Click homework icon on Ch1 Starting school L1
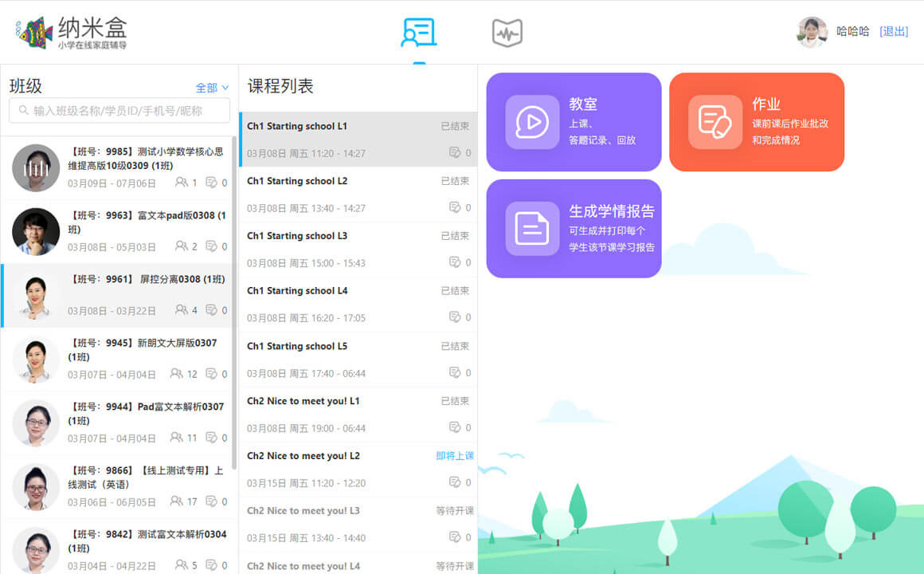924x574 pixels. [454, 153]
